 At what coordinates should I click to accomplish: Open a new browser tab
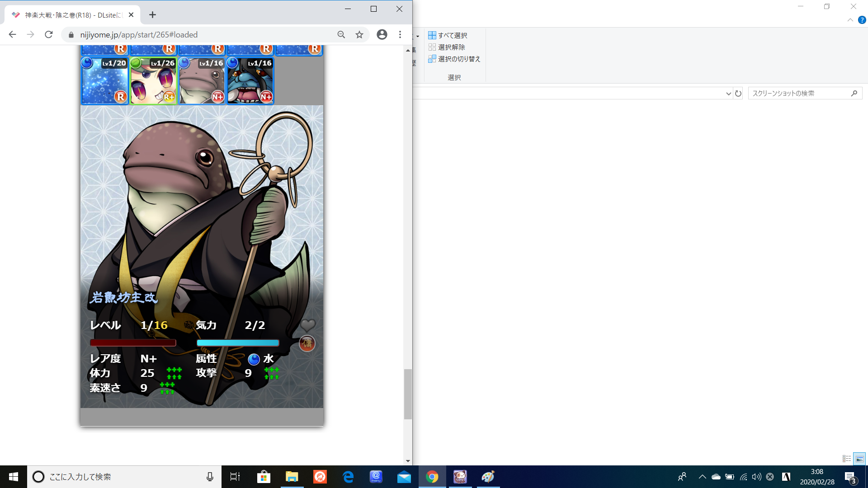coord(152,15)
